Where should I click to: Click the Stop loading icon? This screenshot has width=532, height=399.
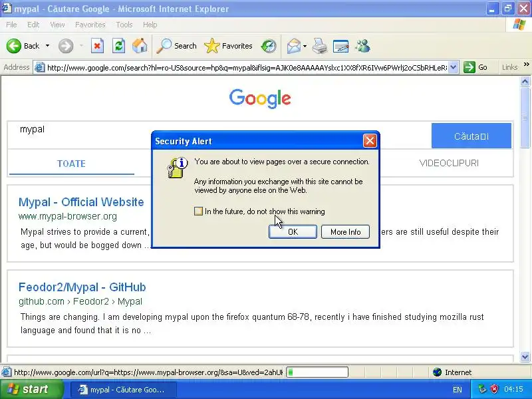[97, 46]
